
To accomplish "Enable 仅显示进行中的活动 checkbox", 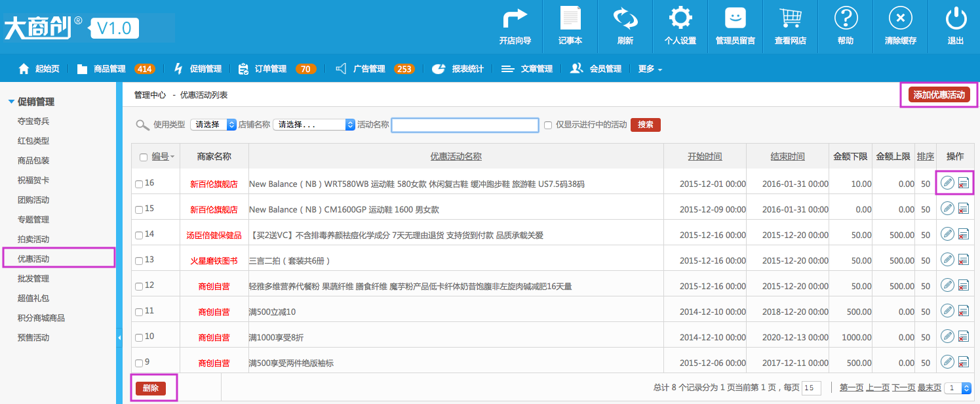I will point(548,125).
